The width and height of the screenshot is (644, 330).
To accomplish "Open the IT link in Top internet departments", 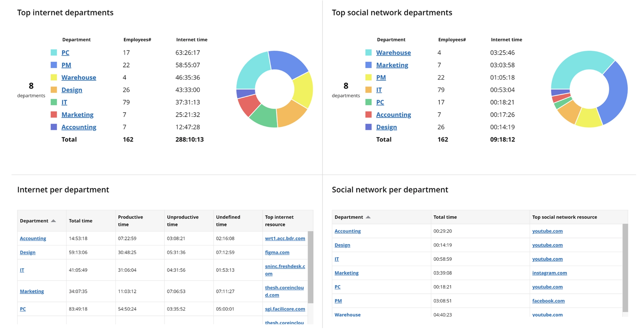I will click(x=64, y=102).
